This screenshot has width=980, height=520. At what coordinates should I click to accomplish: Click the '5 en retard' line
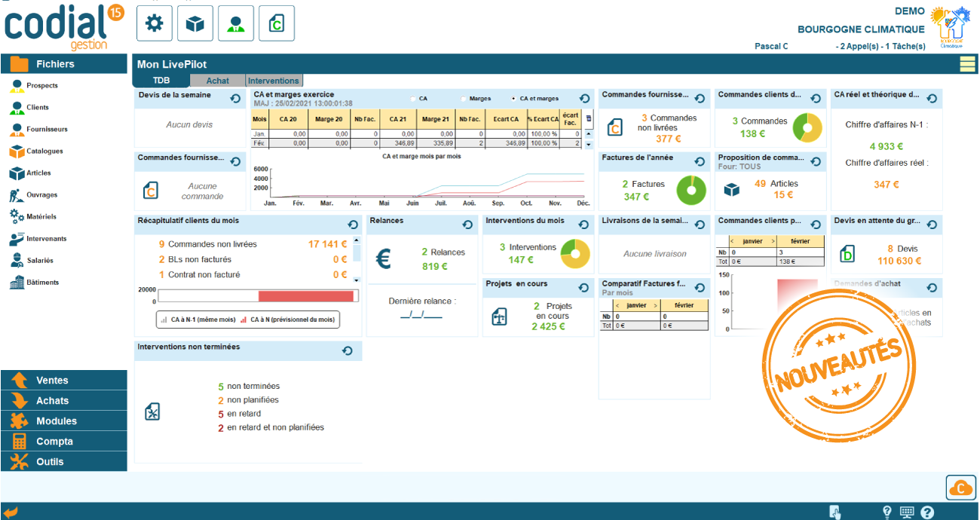[x=238, y=414]
